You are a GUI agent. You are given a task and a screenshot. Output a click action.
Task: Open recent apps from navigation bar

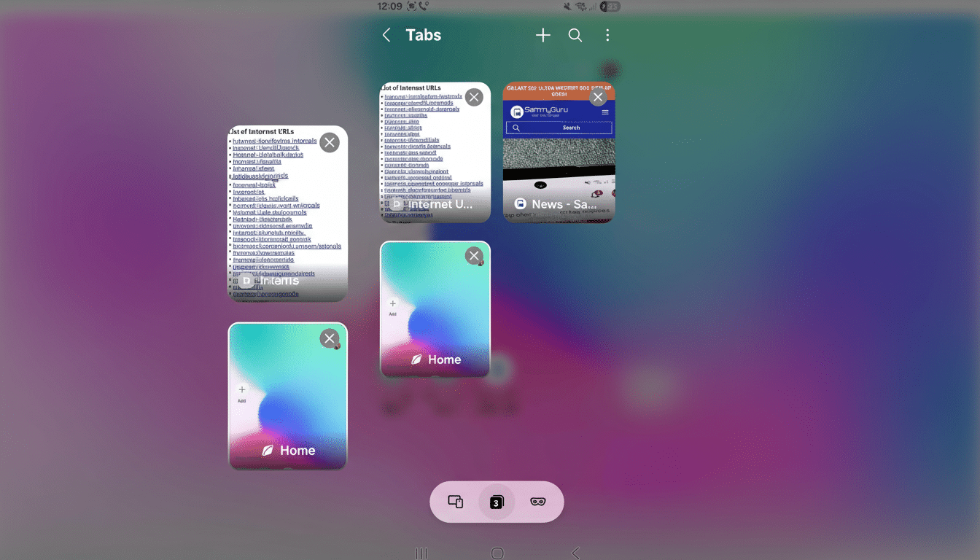coord(420,553)
